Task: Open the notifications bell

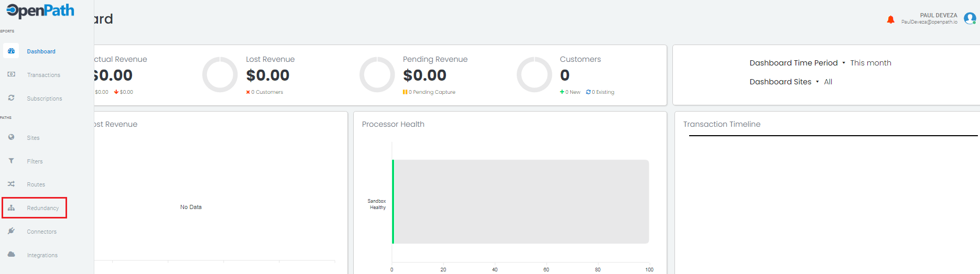Action: 890,20
